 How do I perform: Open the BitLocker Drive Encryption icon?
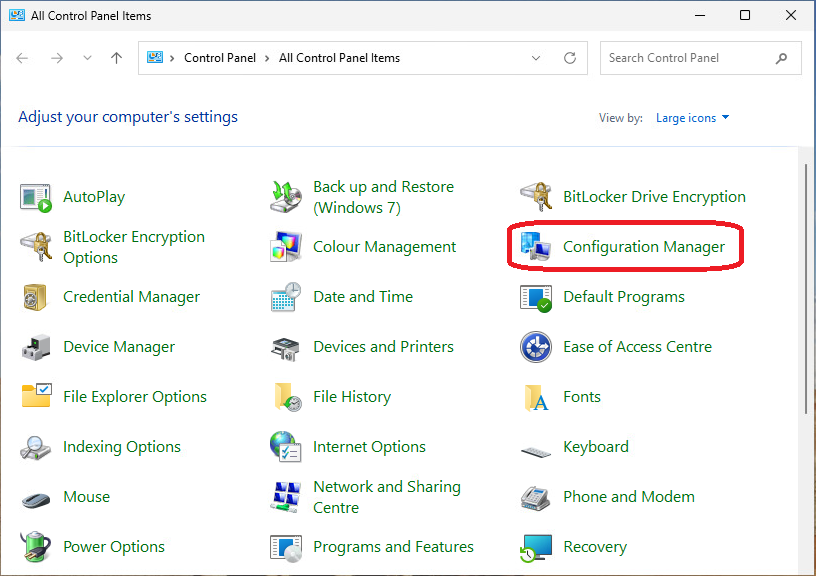click(536, 197)
